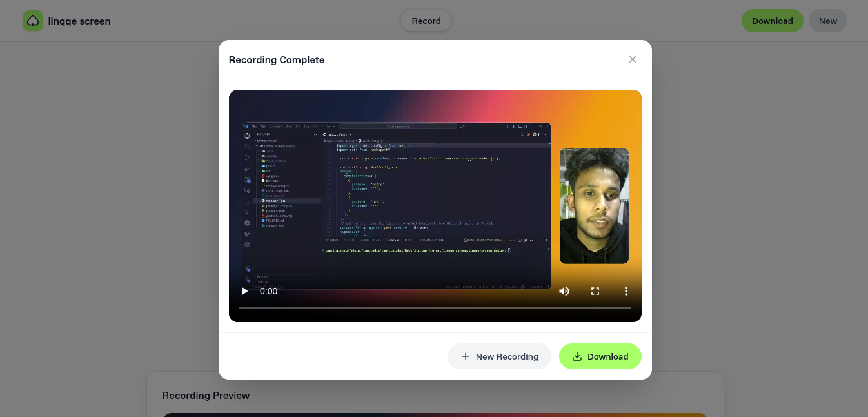Click the webcam overlay in the video
Image resolution: width=868 pixels, height=417 pixels.
point(594,205)
